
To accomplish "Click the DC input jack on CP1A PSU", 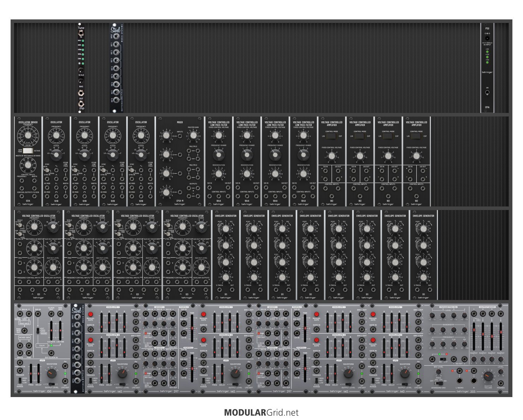I will coord(487,38).
